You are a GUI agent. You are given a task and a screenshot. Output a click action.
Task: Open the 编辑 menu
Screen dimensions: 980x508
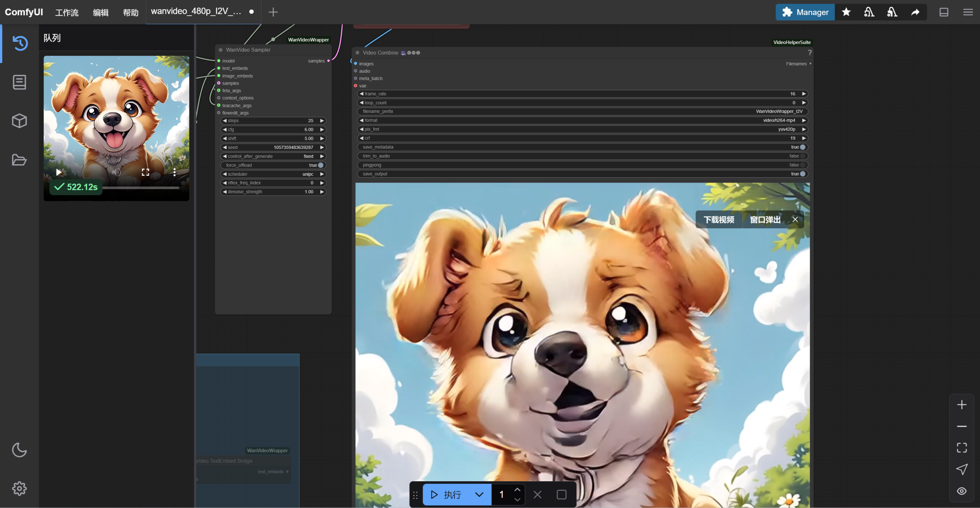point(101,13)
